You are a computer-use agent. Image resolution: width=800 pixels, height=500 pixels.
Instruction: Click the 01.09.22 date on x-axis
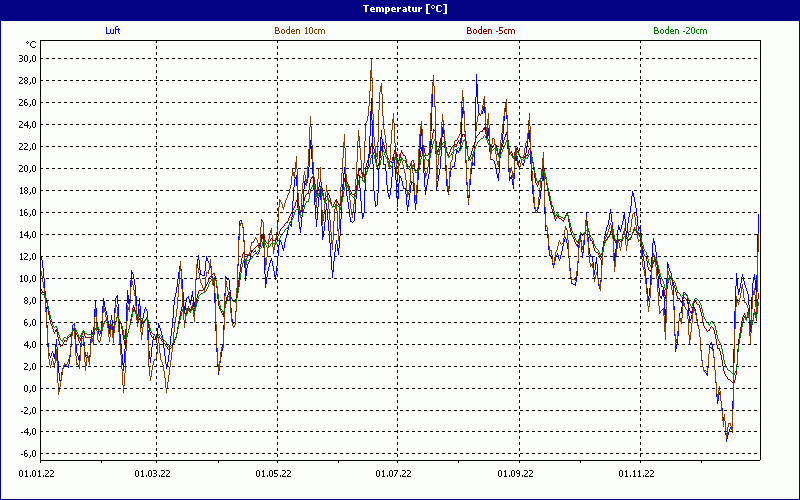[516, 473]
